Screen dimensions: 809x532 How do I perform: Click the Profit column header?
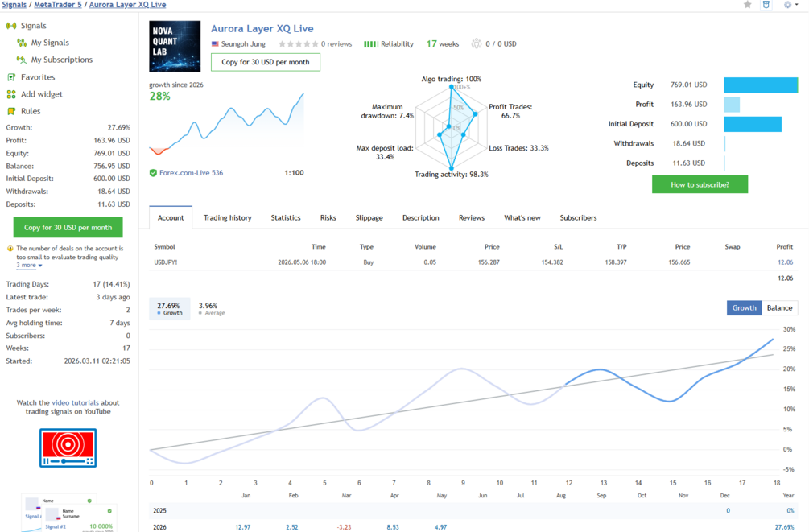[x=785, y=247]
